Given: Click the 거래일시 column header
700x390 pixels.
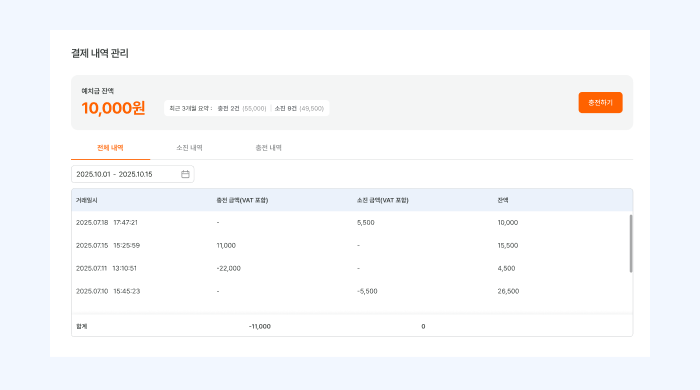Looking at the screenshot, I should point(87,200).
